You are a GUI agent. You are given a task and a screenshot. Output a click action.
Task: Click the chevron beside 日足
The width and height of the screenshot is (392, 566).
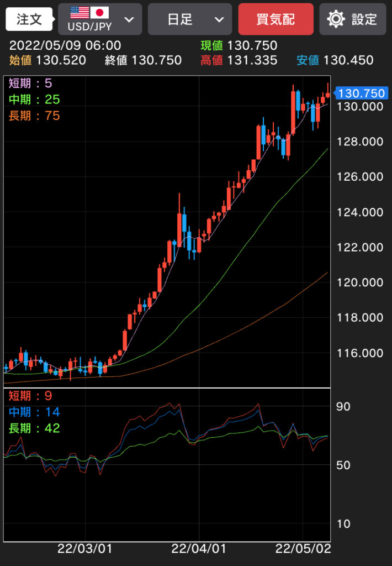219,20
